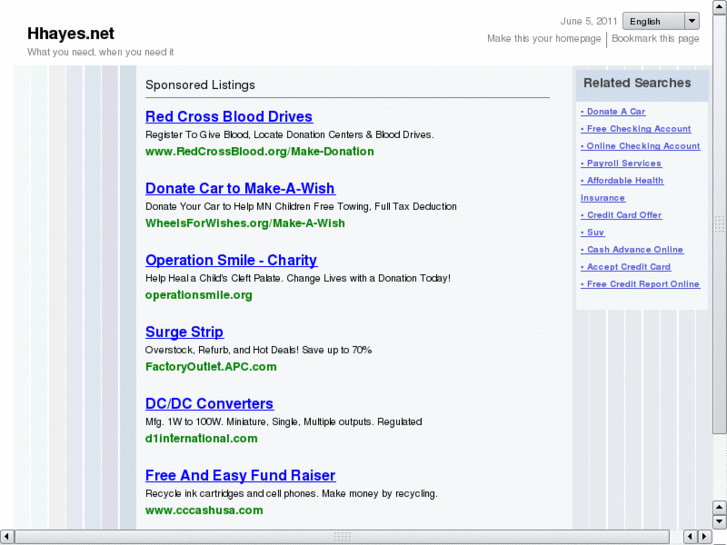Visit WheelsForWishes.org/Make-A-Wish URL
The height and width of the screenshot is (545, 727).
pyautogui.click(x=245, y=223)
